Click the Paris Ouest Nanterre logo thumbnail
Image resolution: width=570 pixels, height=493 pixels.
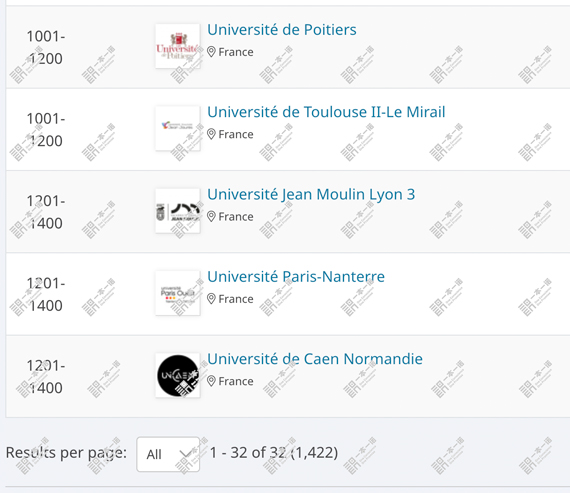click(x=178, y=293)
